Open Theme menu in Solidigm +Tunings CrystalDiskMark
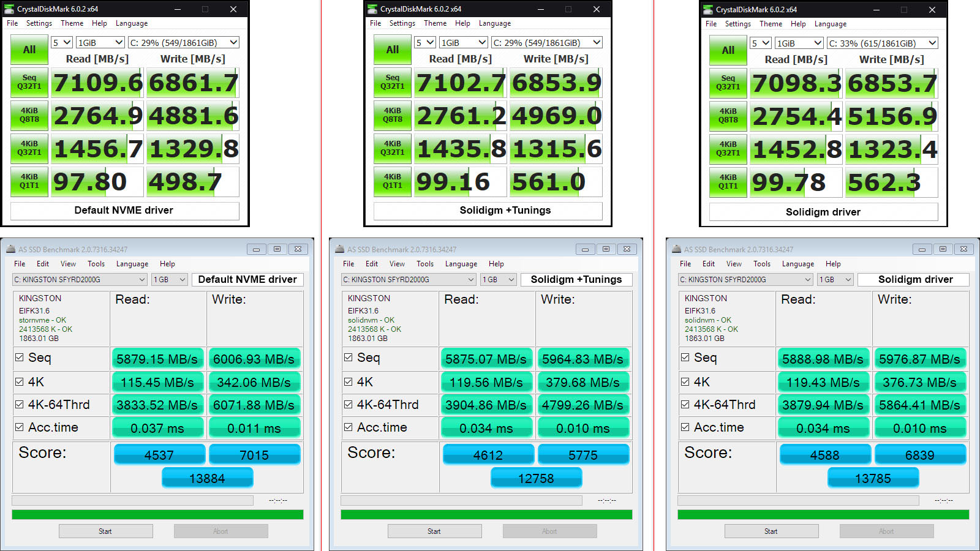Viewport: 980px width, 551px height. 435,23
